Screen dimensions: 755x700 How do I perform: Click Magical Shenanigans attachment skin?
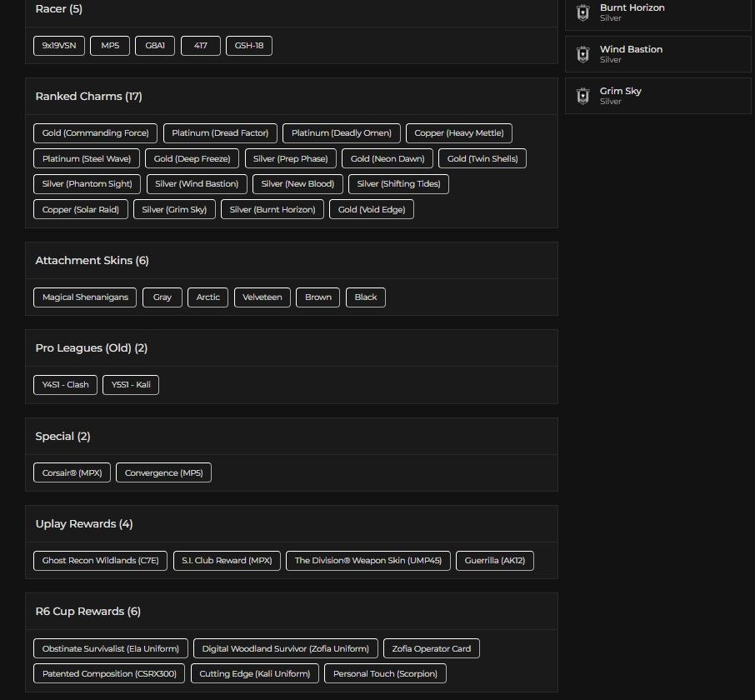(x=85, y=297)
